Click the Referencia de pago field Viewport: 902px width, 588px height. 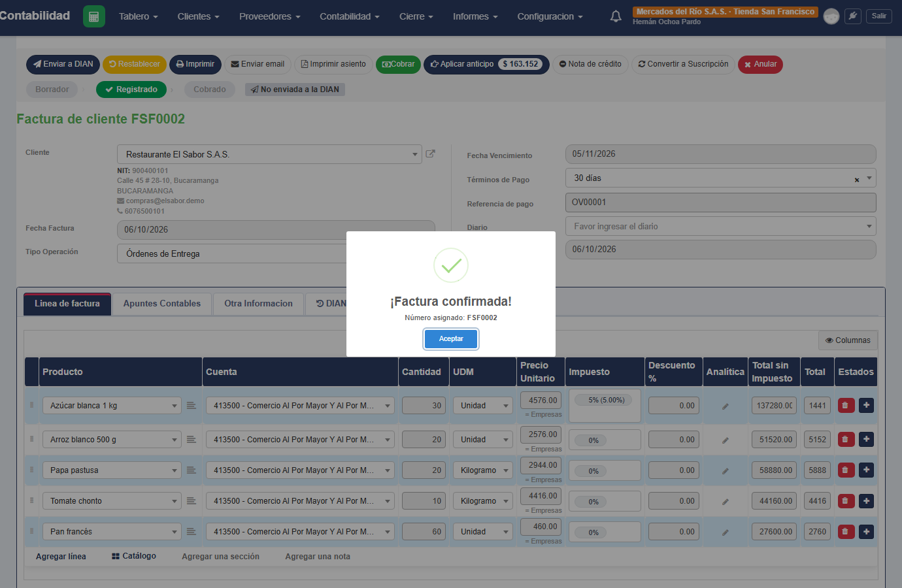720,203
